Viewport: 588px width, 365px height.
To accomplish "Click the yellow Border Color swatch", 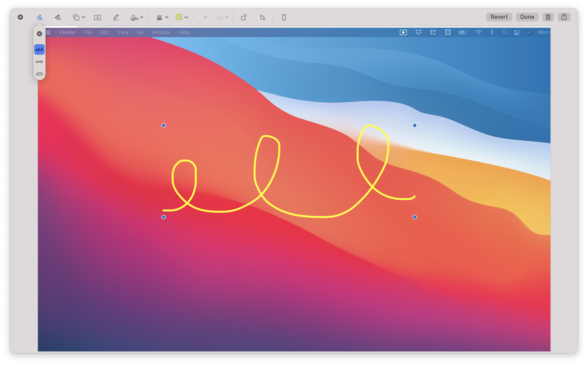I will pos(179,17).
